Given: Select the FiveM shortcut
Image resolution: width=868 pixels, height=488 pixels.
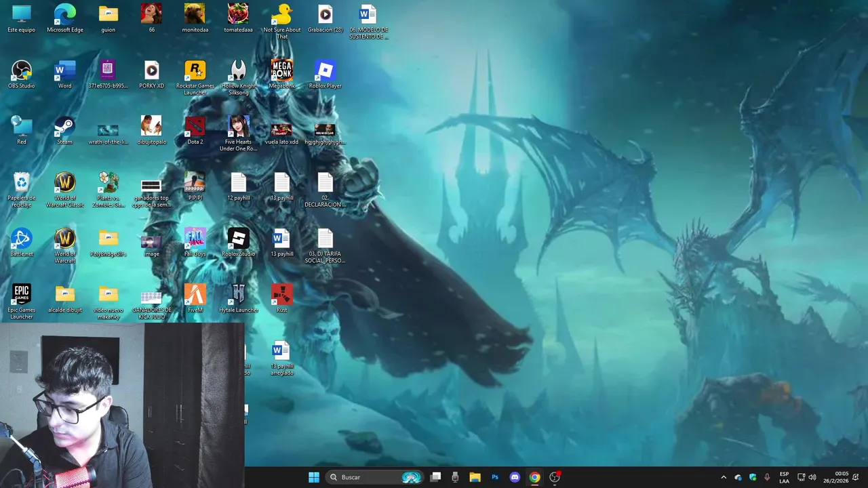Looking at the screenshot, I should 195,299.
